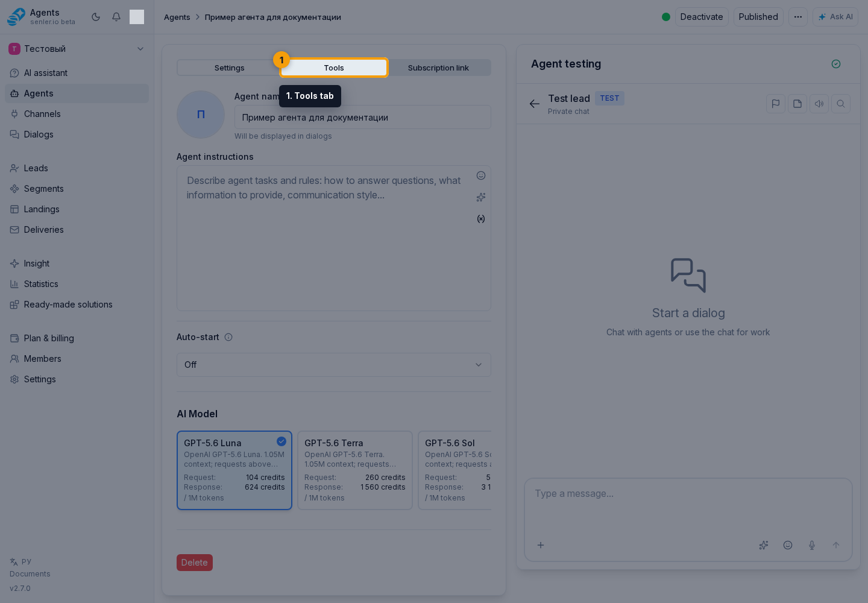This screenshot has height=603, width=868.
Task: Open emoji picker in message box
Action: point(788,545)
